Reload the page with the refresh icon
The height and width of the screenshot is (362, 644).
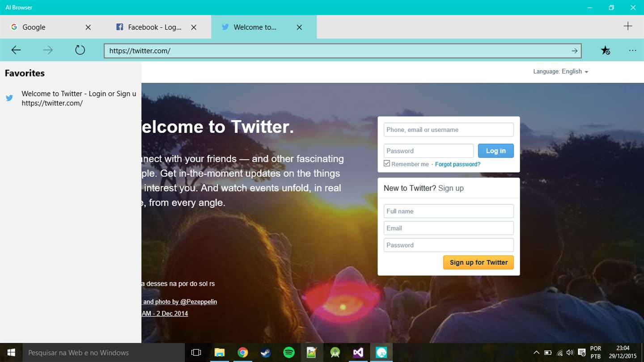tap(80, 50)
